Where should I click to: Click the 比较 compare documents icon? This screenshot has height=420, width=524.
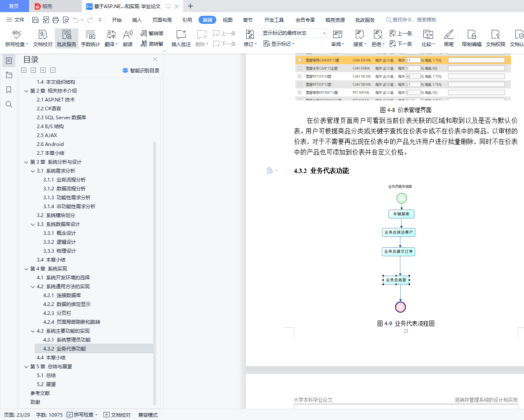(x=428, y=35)
